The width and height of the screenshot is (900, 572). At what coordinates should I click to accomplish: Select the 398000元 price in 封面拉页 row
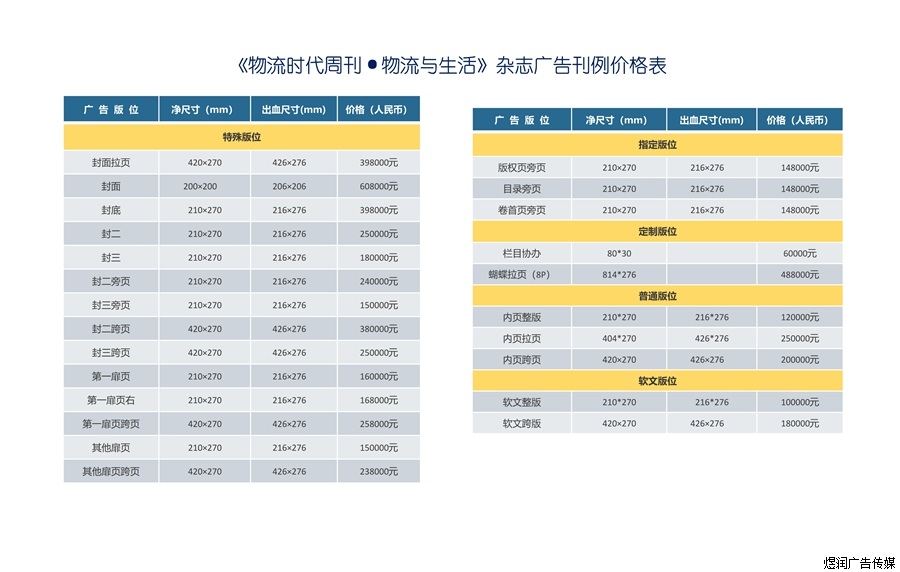tap(379, 162)
